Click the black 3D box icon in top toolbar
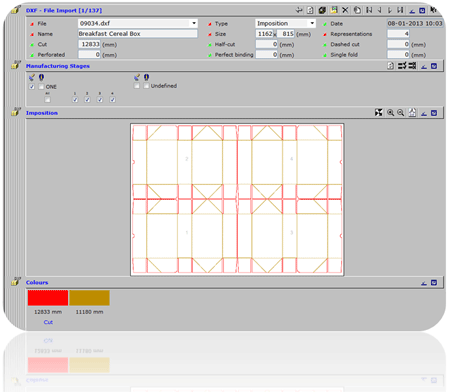 322,10
